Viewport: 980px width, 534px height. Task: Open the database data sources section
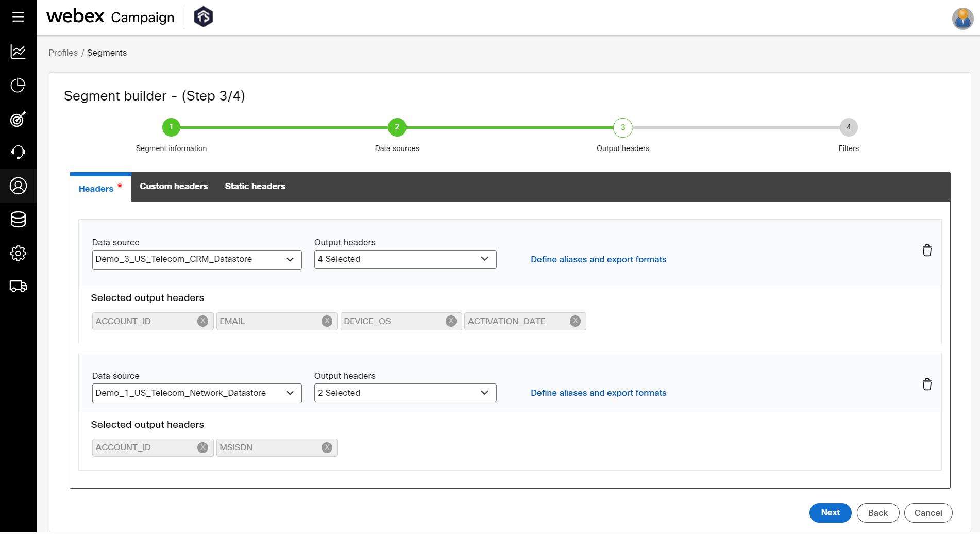[x=18, y=219]
